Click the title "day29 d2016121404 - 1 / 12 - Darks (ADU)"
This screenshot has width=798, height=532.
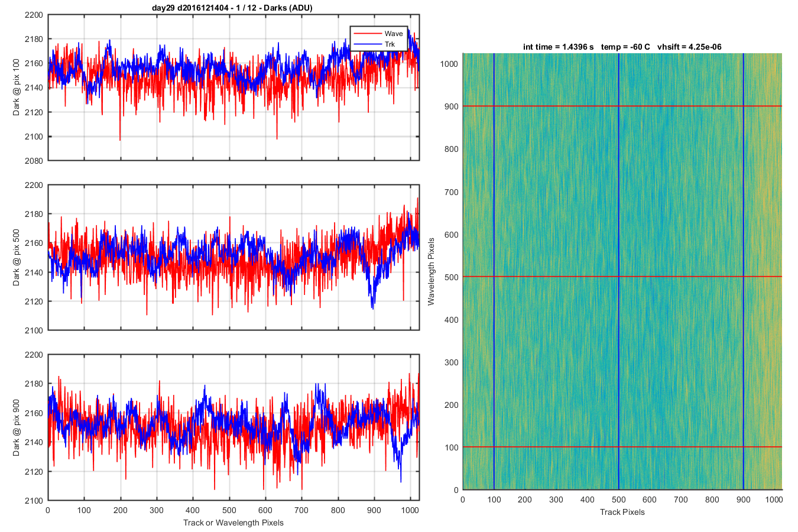click(233, 8)
